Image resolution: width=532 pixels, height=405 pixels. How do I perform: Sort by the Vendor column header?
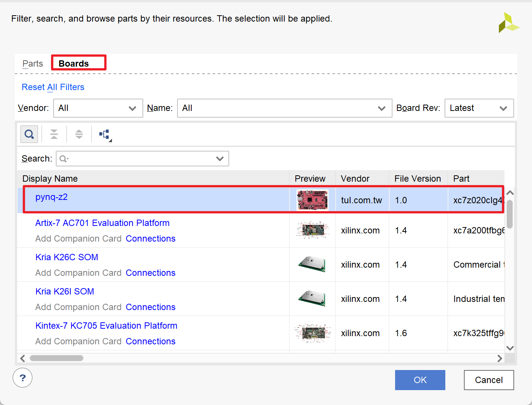[362, 179]
